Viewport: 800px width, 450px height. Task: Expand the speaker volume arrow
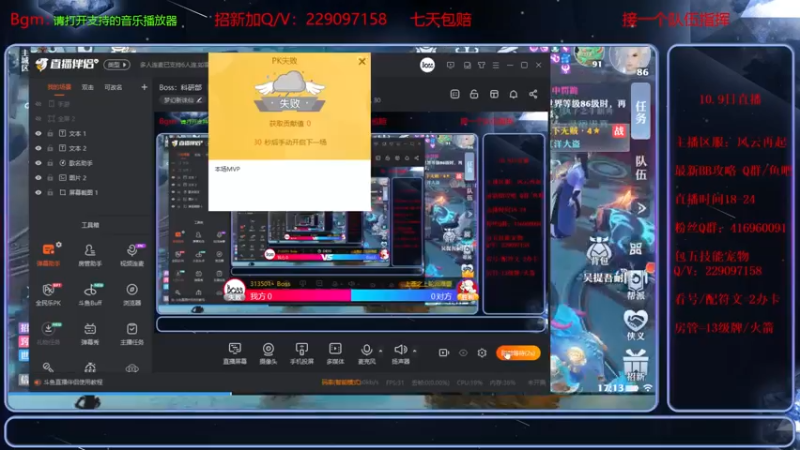[414, 351]
